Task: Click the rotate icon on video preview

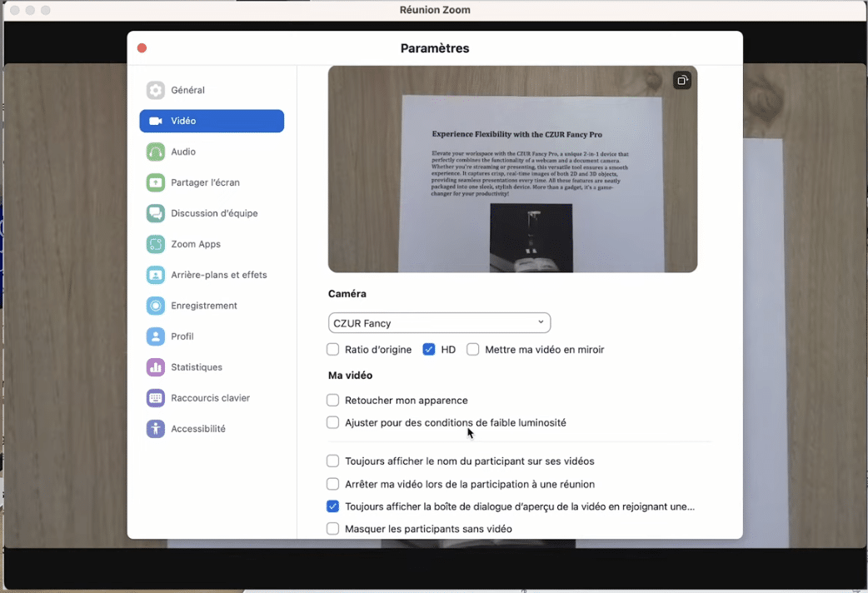Action: [682, 81]
